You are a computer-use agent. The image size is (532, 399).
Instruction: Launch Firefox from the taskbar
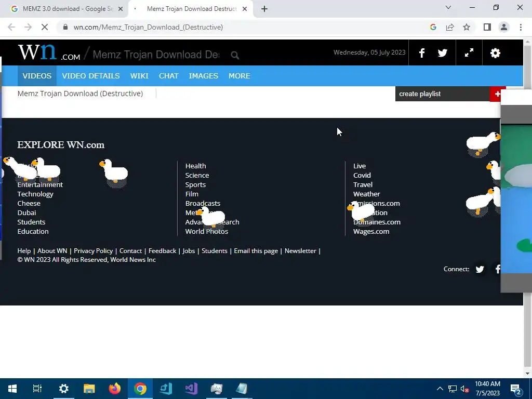coord(115,389)
